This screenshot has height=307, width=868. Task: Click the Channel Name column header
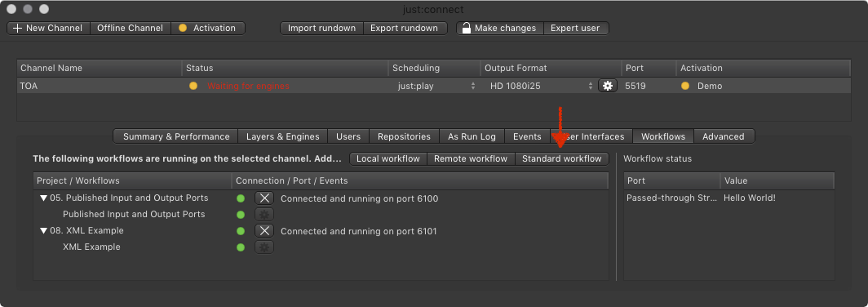tap(99, 68)
